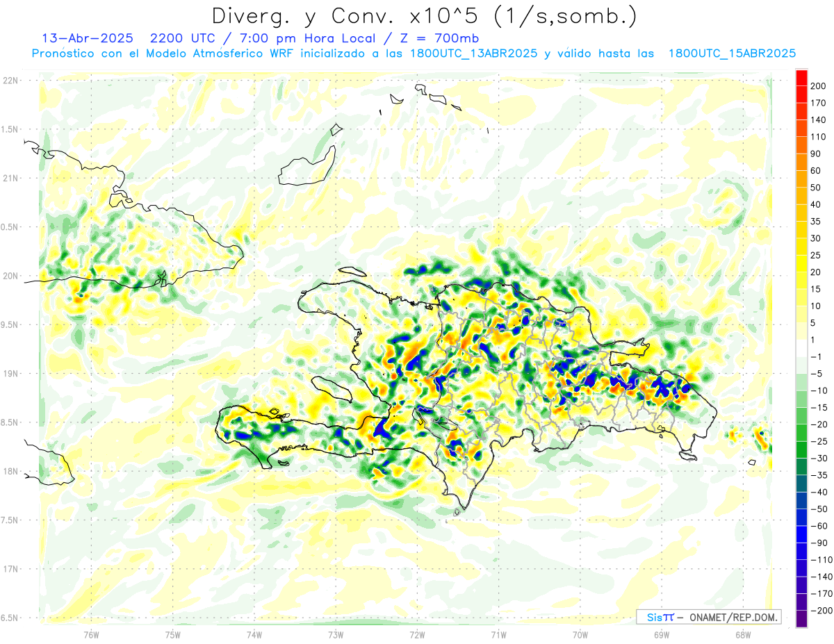
Task: Click the dark purple swatch at scale bottom
Action: 801,619
